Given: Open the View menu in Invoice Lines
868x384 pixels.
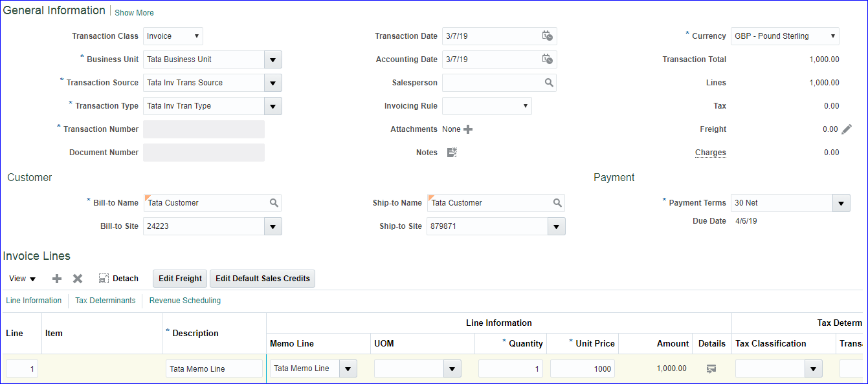Looking at the screenshot, I should click(23, 279).
